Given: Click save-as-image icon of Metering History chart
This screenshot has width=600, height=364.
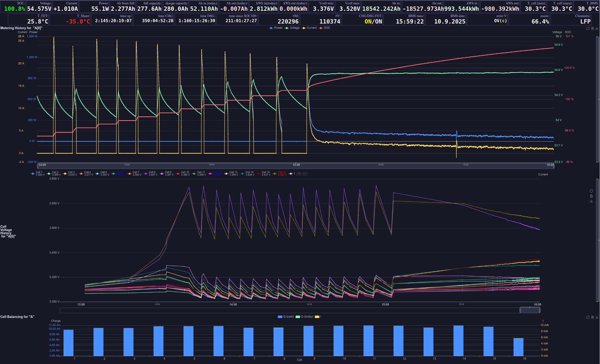Looking at the screenshot, I should point(597,28).
